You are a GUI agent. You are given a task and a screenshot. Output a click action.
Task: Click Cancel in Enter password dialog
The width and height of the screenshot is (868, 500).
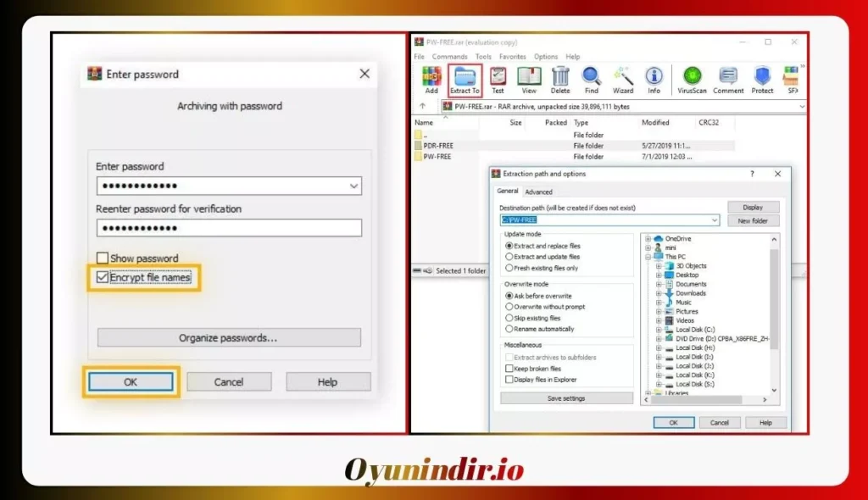coord(229,381)
